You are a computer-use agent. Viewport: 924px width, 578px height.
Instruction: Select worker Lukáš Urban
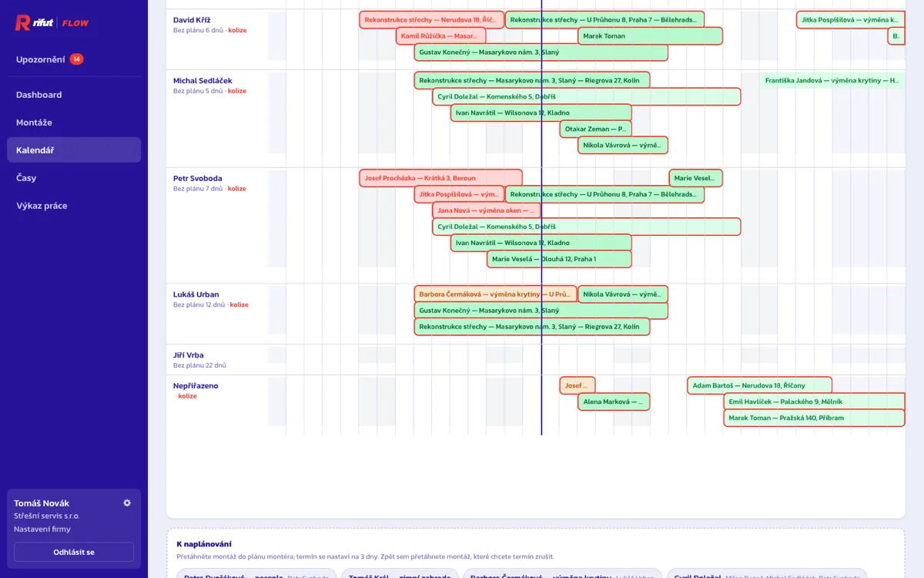[196, 294]
